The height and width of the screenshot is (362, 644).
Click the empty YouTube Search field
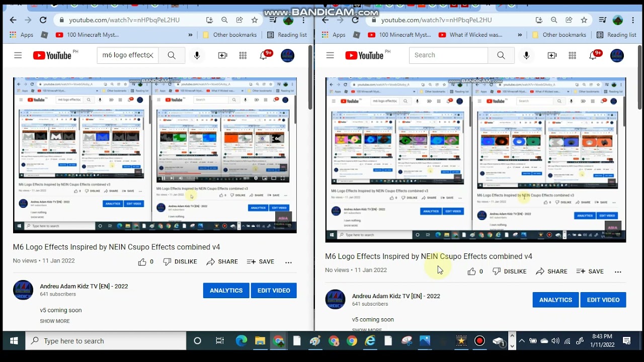coord(449,55)
